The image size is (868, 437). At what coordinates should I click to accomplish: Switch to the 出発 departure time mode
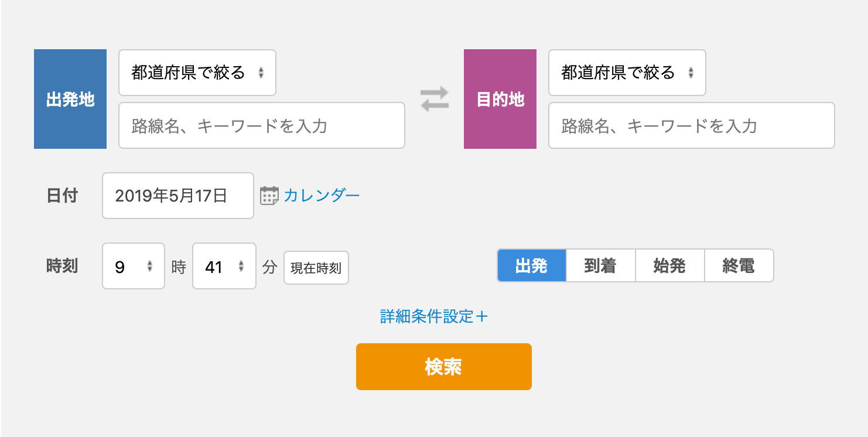(x=531, y=265)
